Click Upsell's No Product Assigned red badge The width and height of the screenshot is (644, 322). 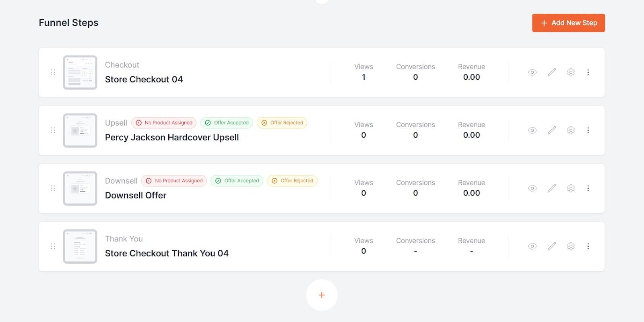pyautogui.click(x=164, y=123)
